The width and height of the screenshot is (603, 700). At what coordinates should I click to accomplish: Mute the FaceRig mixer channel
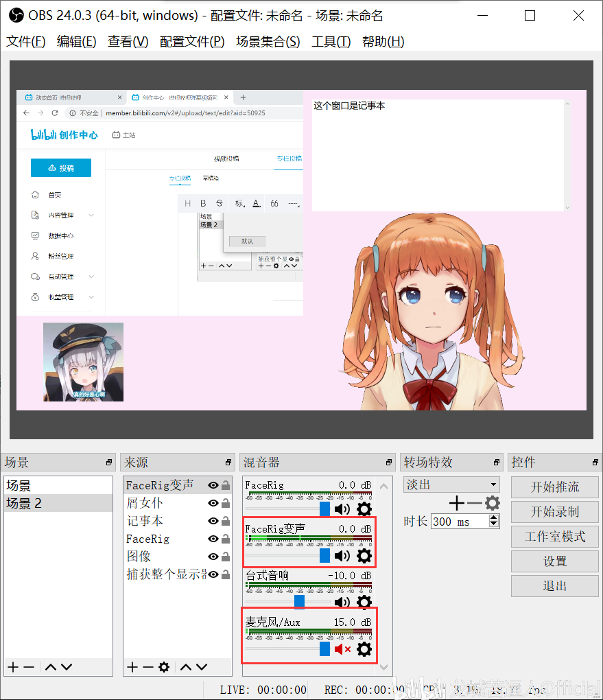(x=342, y=509)
